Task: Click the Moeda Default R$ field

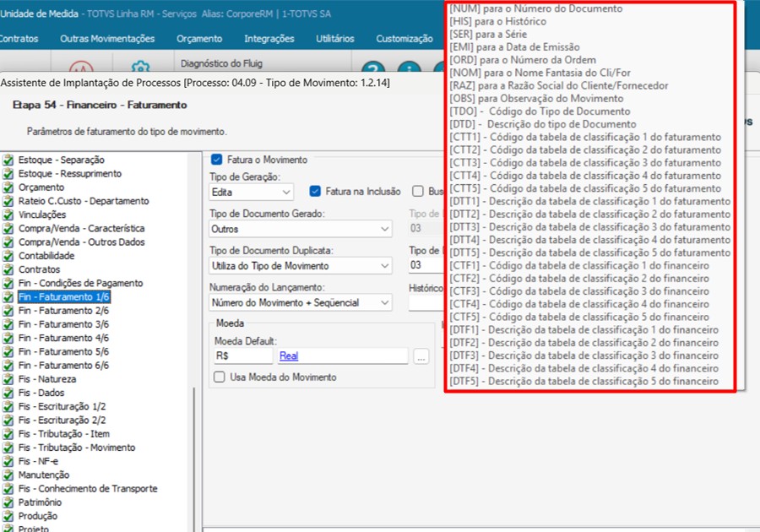Action: [243, 356]
